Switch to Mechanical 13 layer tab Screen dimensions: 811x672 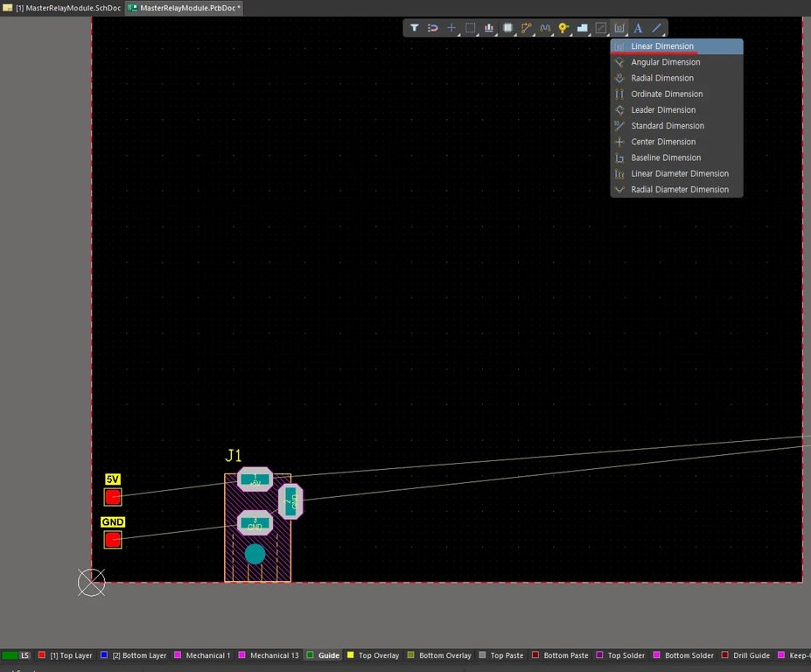point(269,655)
